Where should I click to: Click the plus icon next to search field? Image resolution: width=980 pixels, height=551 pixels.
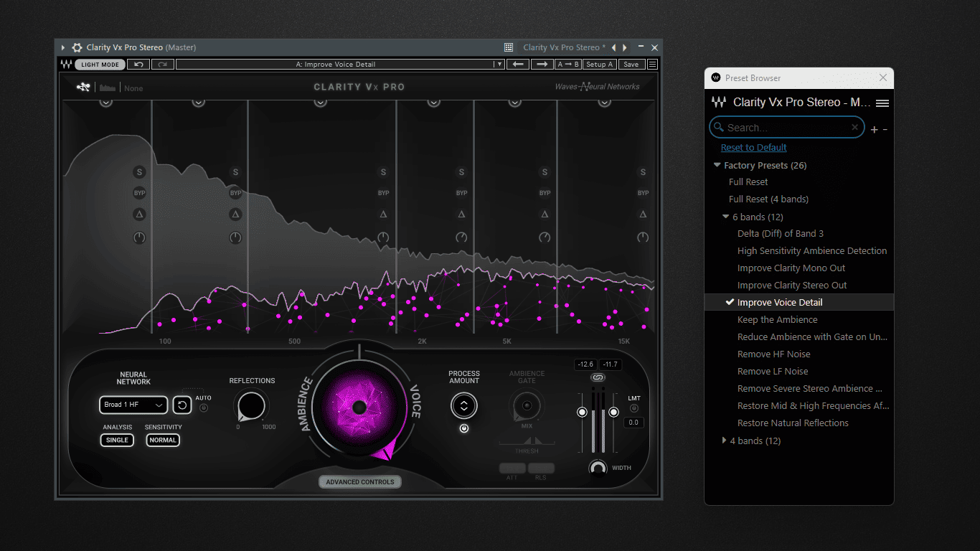pos(874,130)
